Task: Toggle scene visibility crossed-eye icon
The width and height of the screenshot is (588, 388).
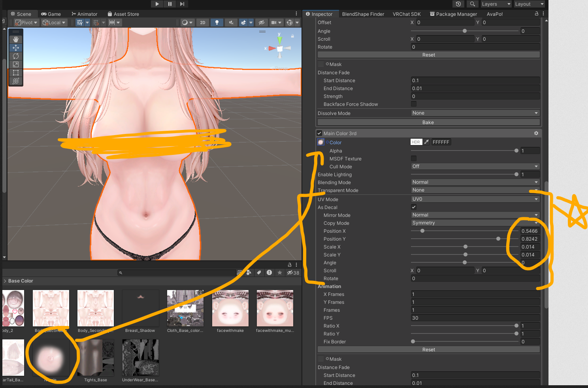Action: pyautogui.click(x=261, y=23)
